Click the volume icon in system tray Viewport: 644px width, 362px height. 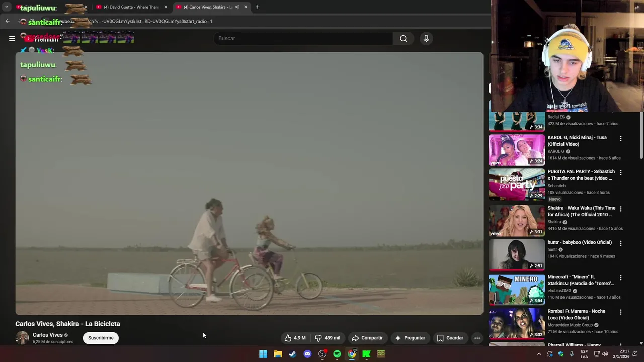click(605, 354)
